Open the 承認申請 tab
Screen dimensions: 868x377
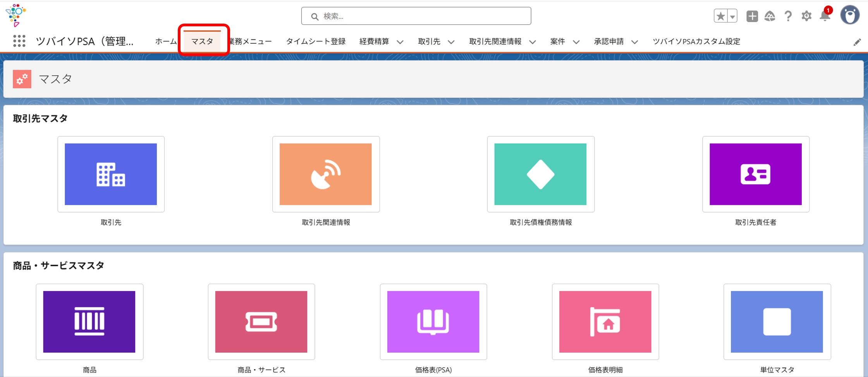609,41
